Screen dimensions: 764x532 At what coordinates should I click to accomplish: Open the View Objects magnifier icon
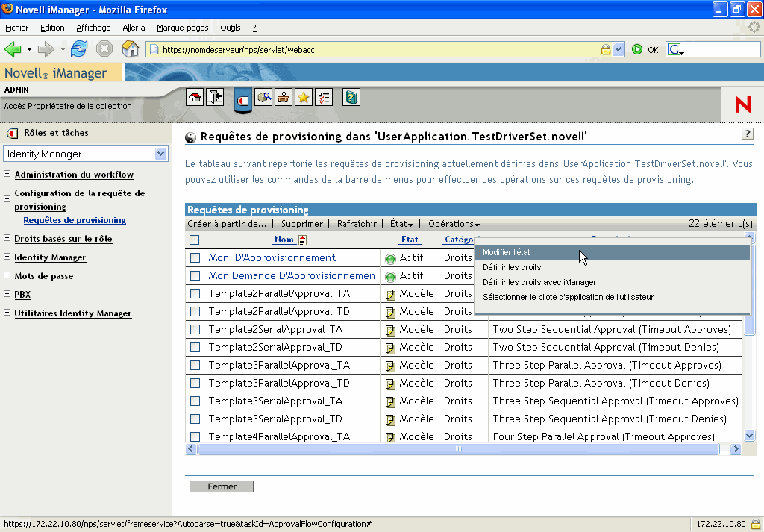263,97
